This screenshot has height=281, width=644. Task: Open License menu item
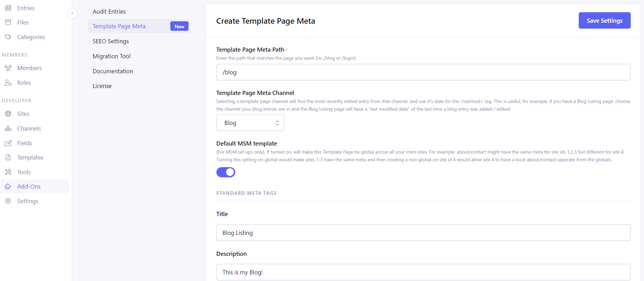pos(102,86)
